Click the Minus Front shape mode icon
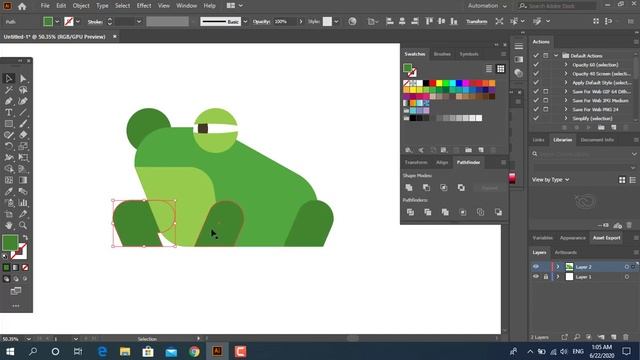The width and height of the screenshot is (640, 360). click(427, 188)
